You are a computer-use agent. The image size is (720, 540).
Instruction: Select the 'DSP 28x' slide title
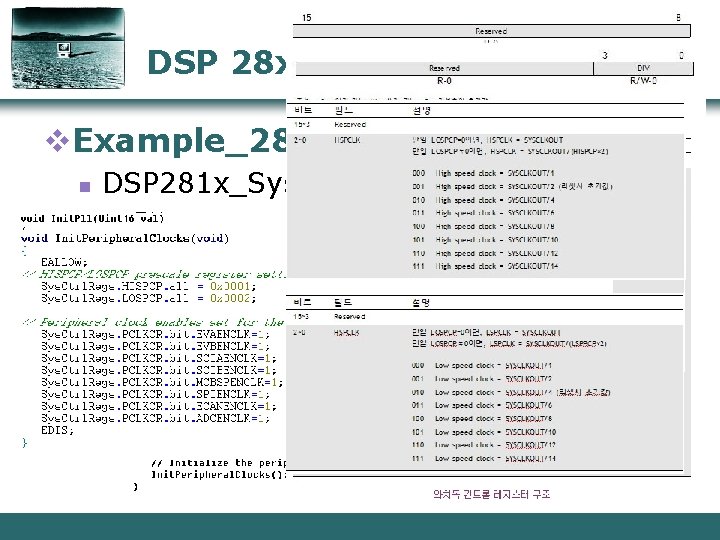tap(217, 62)
